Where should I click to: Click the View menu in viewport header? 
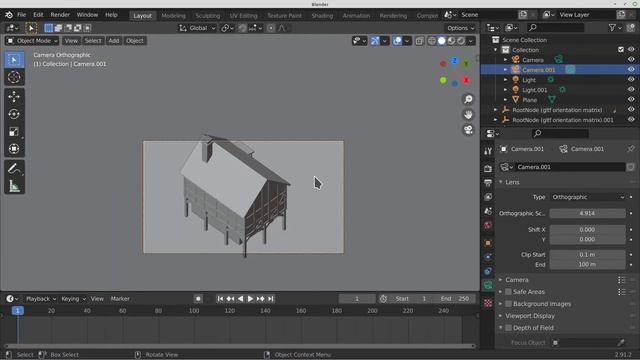point(71,41)
